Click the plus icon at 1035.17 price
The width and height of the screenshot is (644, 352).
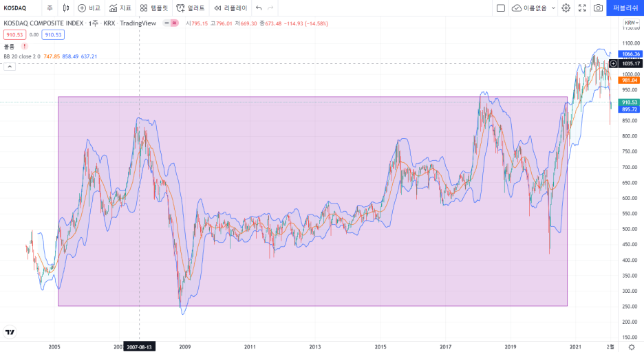point(613,63)
